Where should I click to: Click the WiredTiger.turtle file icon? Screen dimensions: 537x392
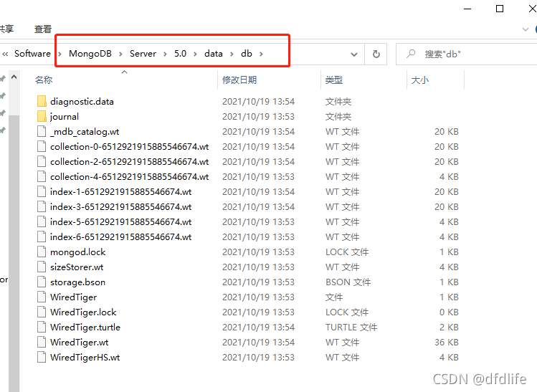tap(42, 328)
